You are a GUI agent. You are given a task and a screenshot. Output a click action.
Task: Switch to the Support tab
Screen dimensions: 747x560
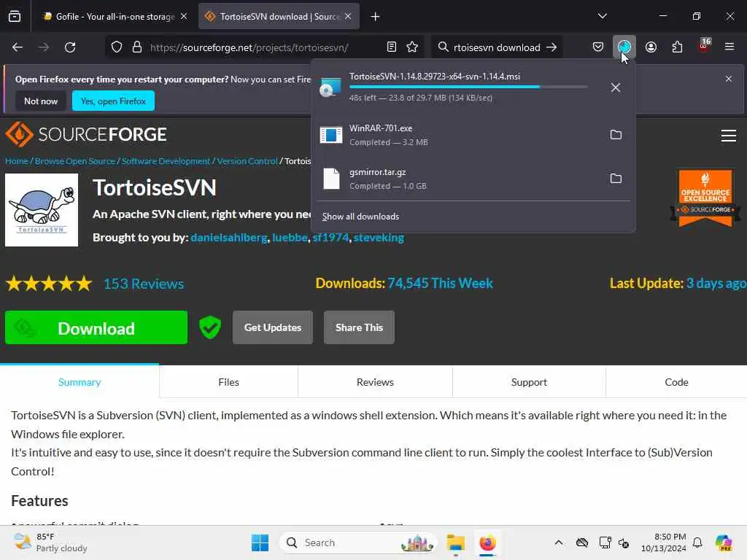pyautogui.click(x=529, y=382)
